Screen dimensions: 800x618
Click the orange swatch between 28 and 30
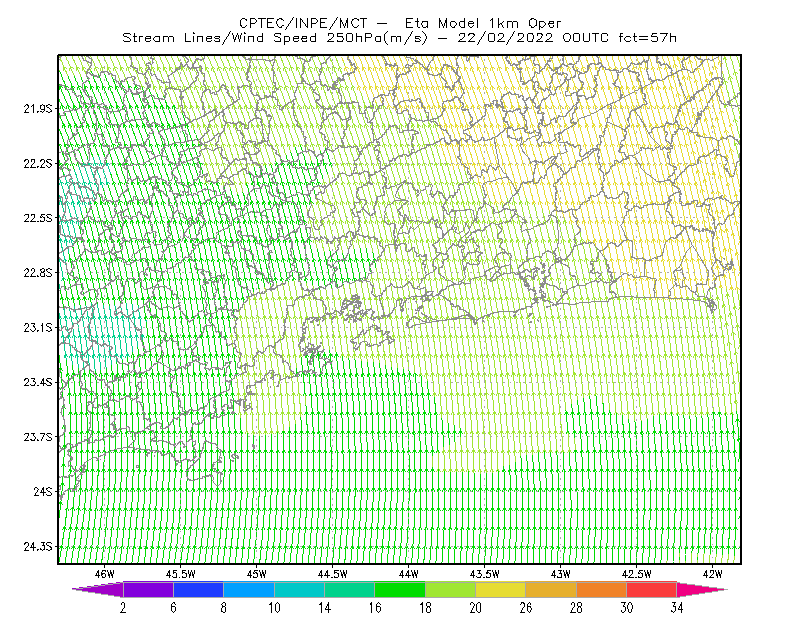click(602, 589)
